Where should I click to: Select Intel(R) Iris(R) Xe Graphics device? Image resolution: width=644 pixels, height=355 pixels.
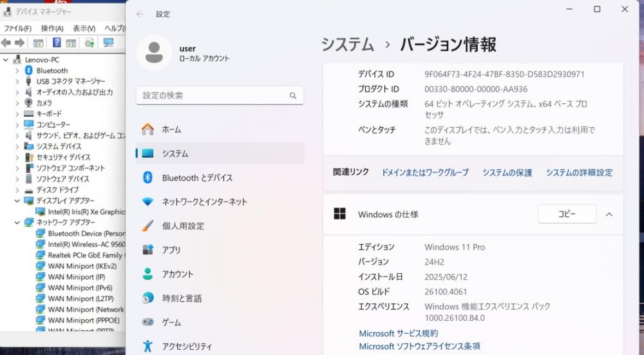pos(86,211)
